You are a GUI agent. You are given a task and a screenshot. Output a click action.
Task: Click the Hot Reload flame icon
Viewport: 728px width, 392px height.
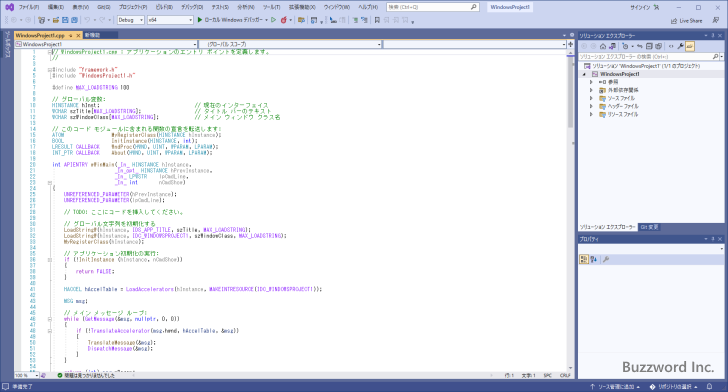284,20
